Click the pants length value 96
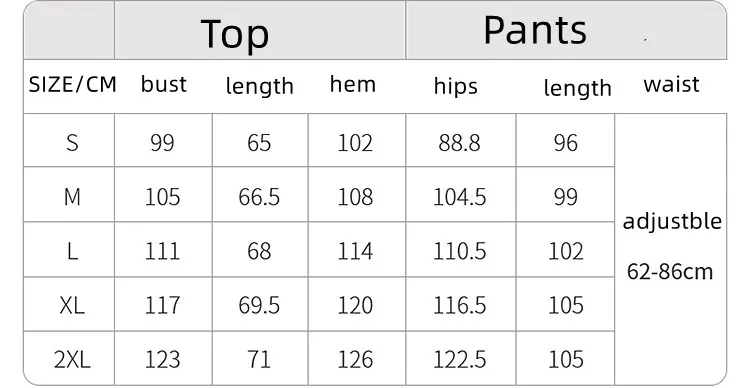Image resolution: width=750 pixels, height=388 pixels. 566,143
